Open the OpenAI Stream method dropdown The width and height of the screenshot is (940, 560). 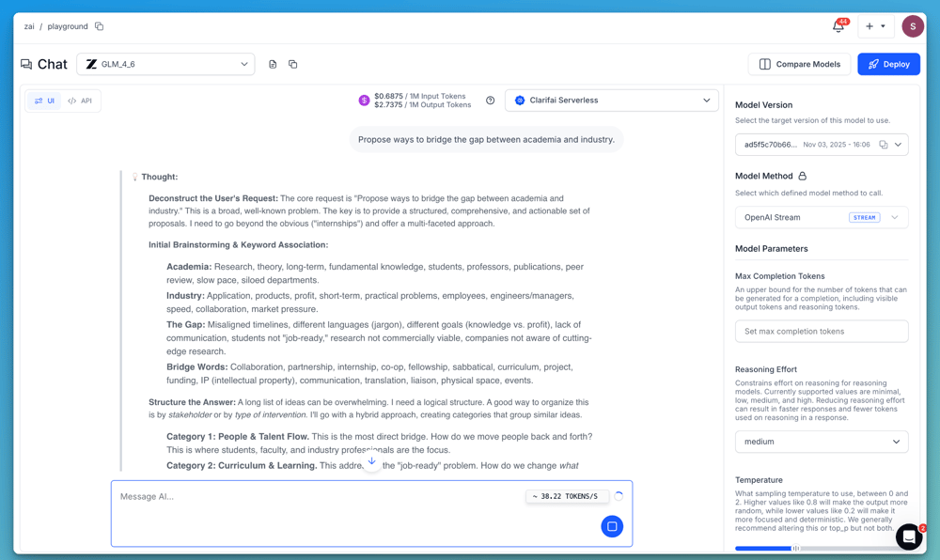click(x=821, y=217)
